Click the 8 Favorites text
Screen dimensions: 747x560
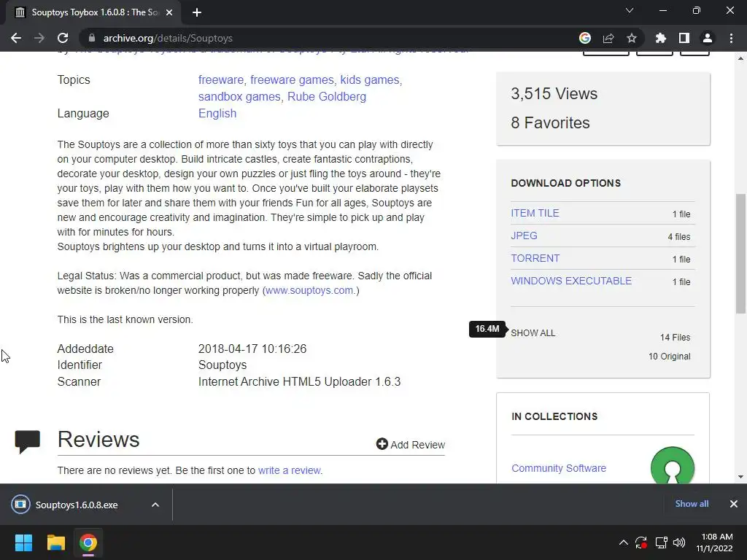tap(550, 122)
